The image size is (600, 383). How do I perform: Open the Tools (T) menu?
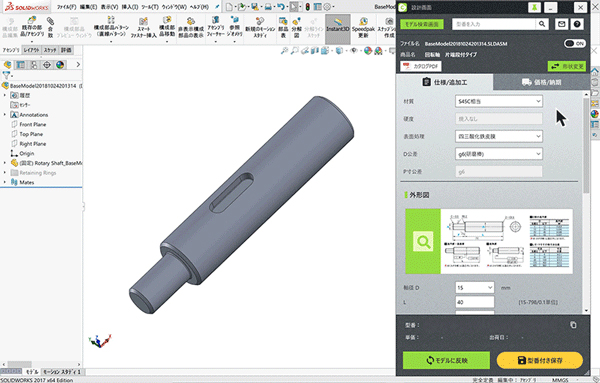[150, 7]
